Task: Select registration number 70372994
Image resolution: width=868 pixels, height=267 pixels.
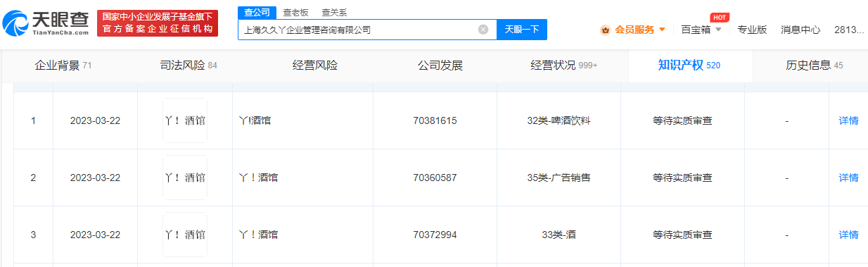Action: 435,235
